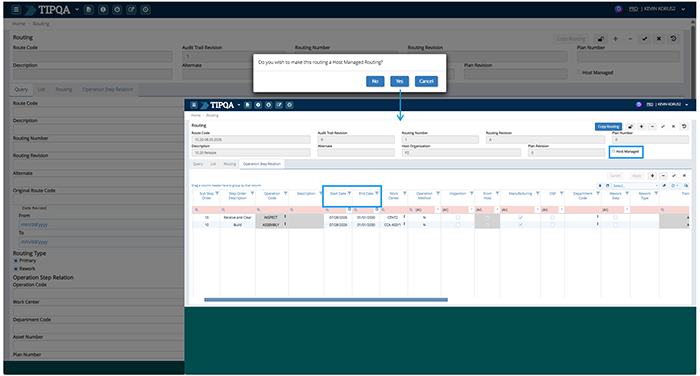This screenshot has height=376, width=700.
Task: Click the unlock icon in background Routing toolbar
Action: pyautogui.click(x=601, y=39)
